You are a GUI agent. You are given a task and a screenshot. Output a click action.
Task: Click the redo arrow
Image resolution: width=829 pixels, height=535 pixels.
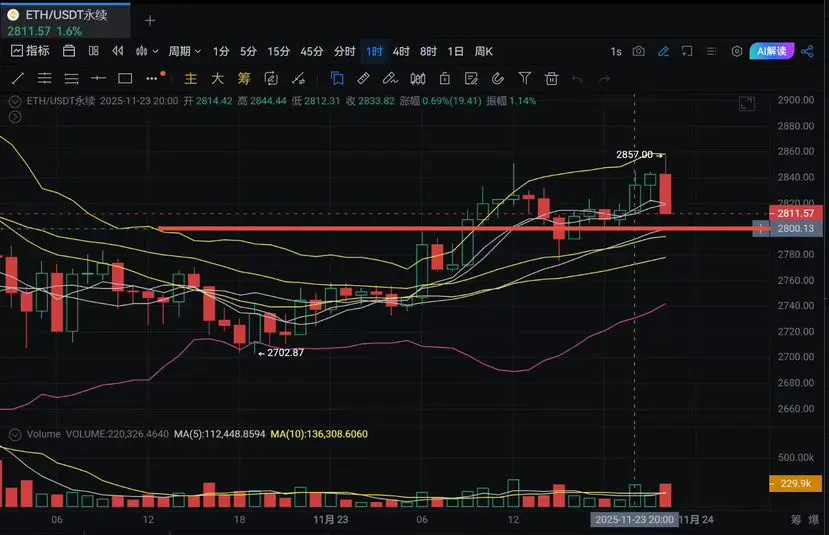(604, 79)
